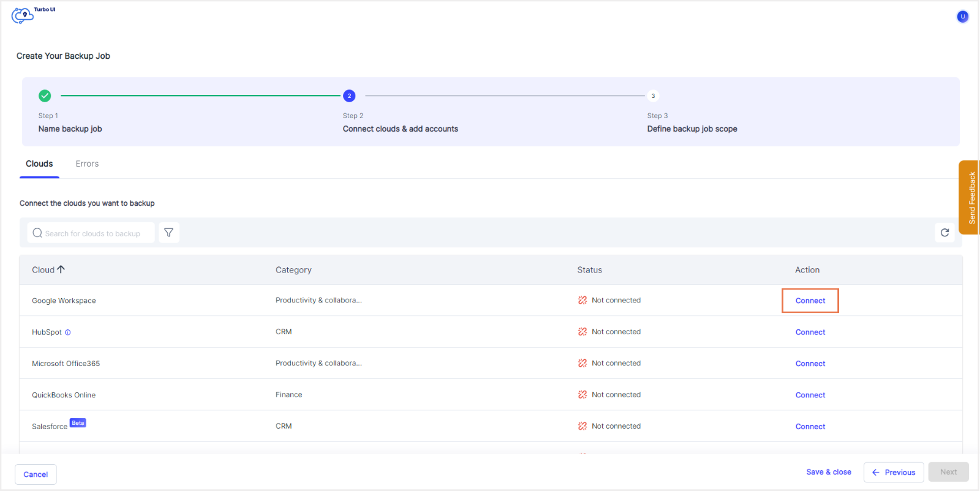Refresh the clouds list
980x491 pixels.
pyautogui.click(x=944, y=233)
